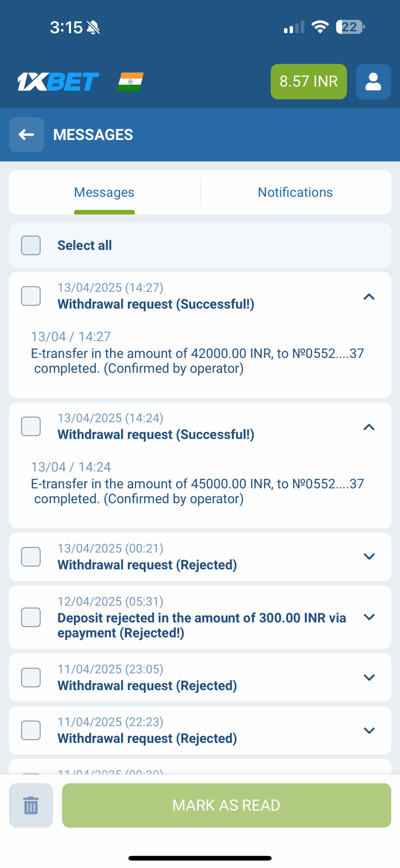
Task: Select the 00:21 rejected withdrawal checkbox
Action: point(31,556)
